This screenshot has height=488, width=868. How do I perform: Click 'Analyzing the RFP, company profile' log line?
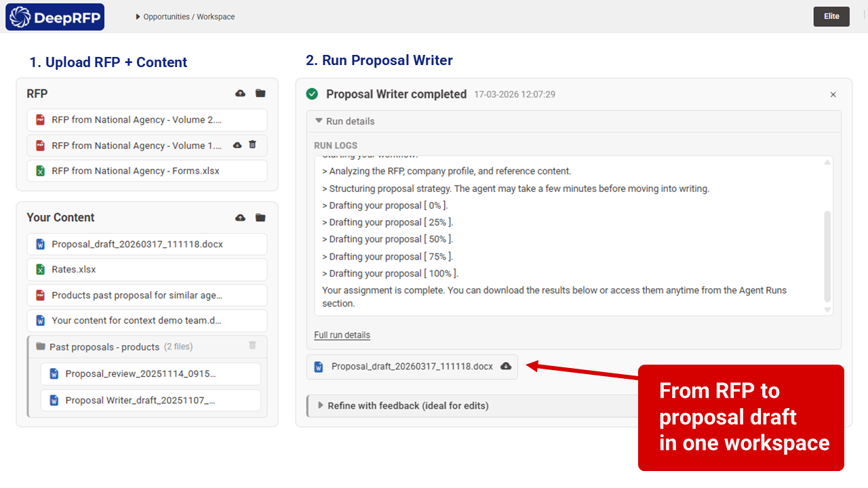tap(446, 171)
